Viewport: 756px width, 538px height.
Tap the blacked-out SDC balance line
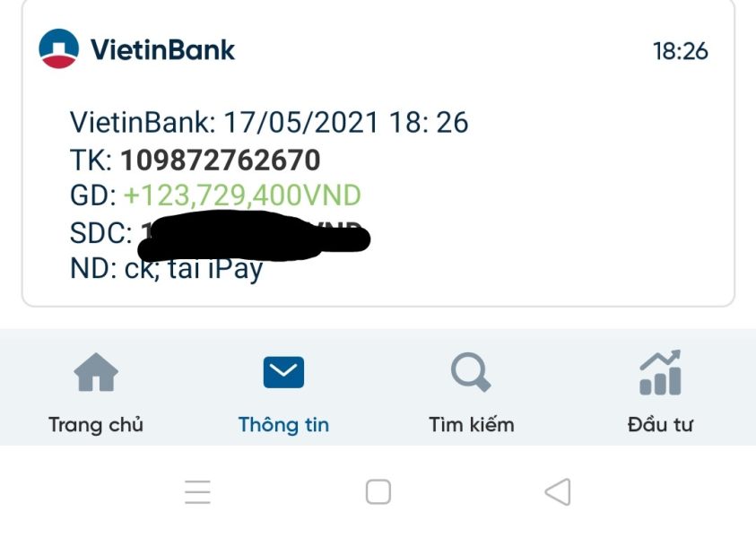(x=220, y=233)
